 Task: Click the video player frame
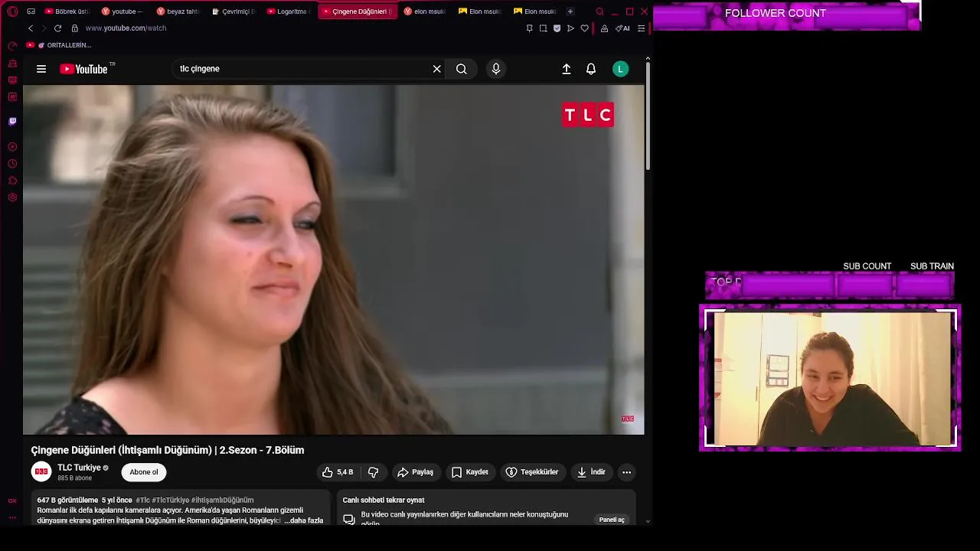[334, 259]
